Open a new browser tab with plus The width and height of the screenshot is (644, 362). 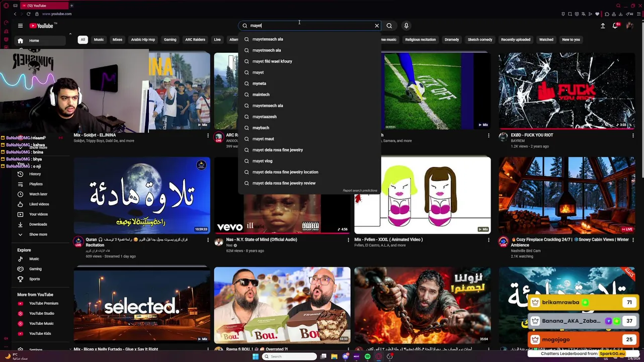71,6
